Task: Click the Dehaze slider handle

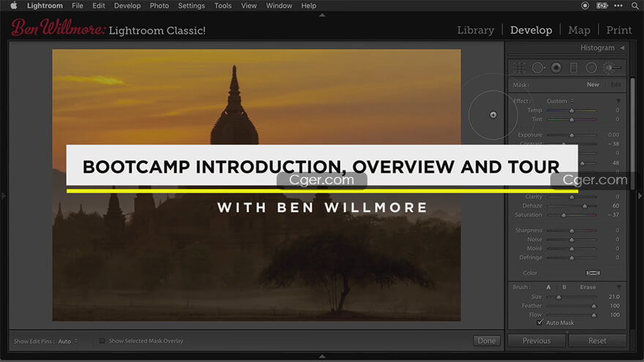Action: (585, 206)
